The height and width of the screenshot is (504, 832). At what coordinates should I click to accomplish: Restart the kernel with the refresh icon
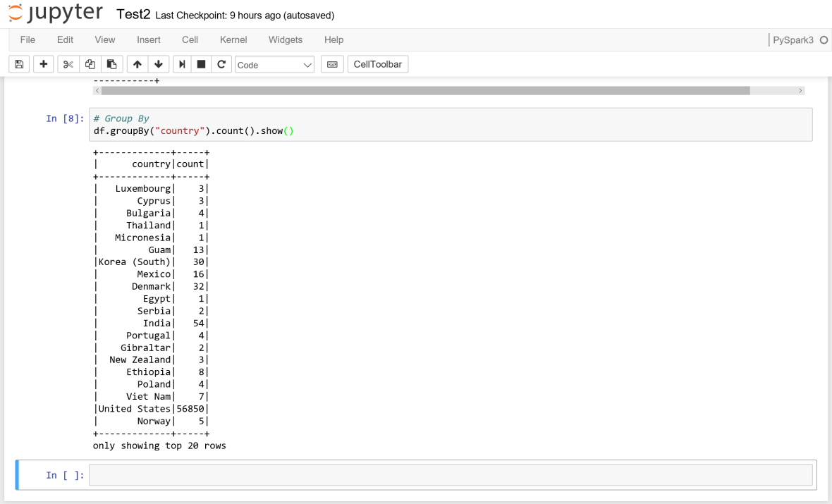(x=221, y=64)
